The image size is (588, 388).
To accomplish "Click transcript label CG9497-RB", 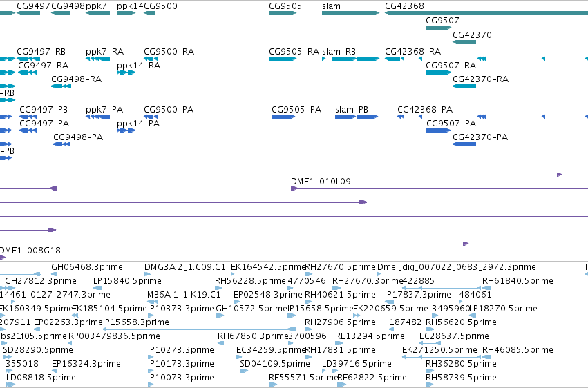I will point(41,52).
